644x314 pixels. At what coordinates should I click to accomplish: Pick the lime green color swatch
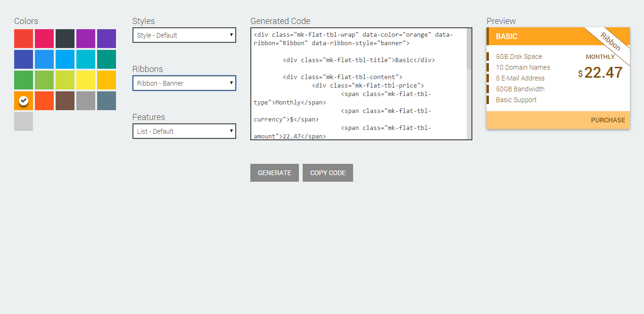(65, 80)
